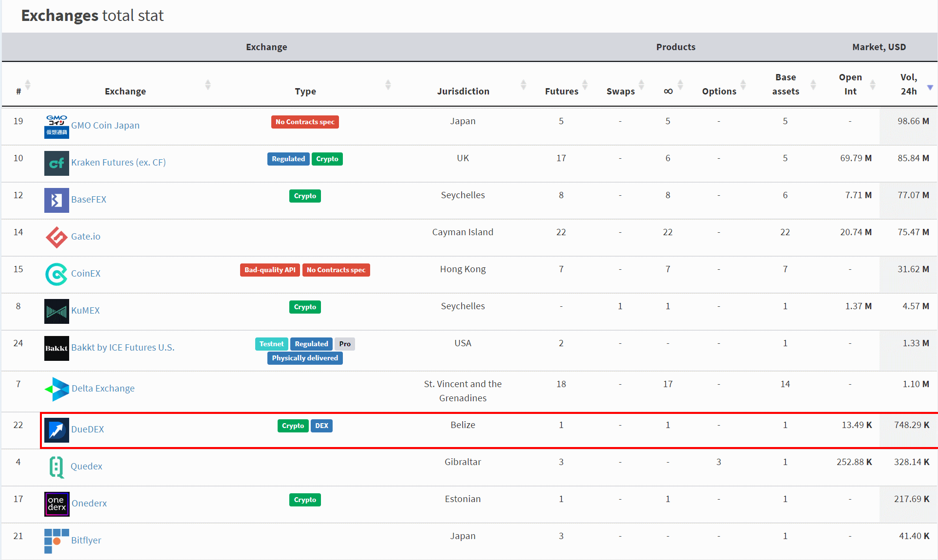938x560 pixels.
Task: Open Quedex exchange link
Action: [x=87, y=466]
